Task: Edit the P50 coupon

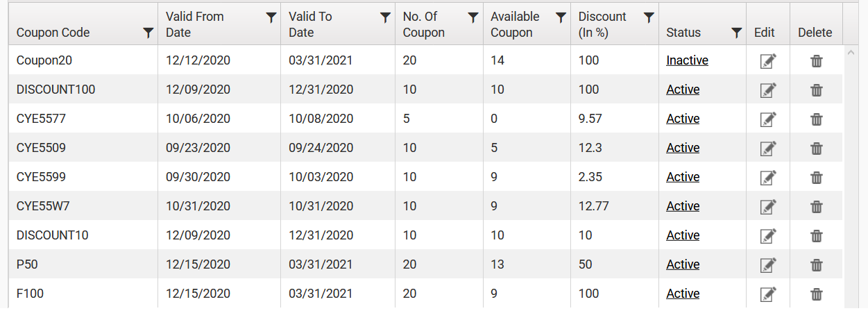Action: tap(767, 265)
